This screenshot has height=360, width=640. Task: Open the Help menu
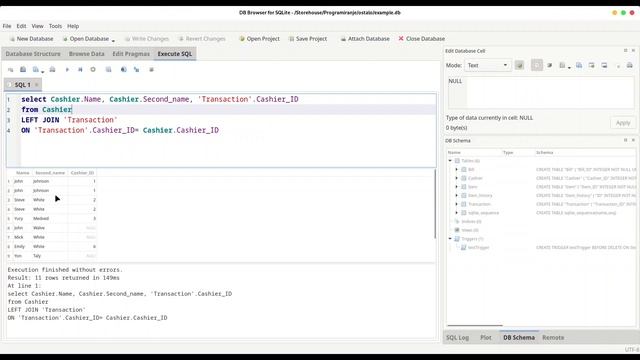click(x=73, y=26)
